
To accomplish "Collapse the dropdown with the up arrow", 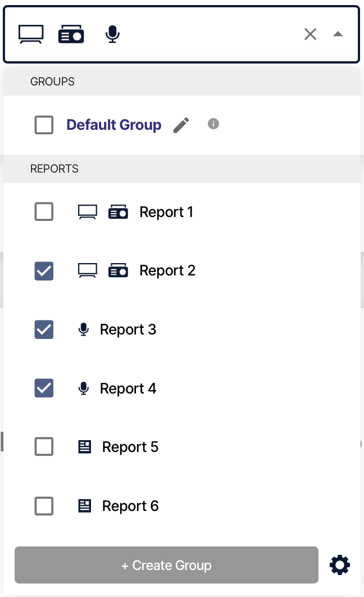I will (338, 34).
